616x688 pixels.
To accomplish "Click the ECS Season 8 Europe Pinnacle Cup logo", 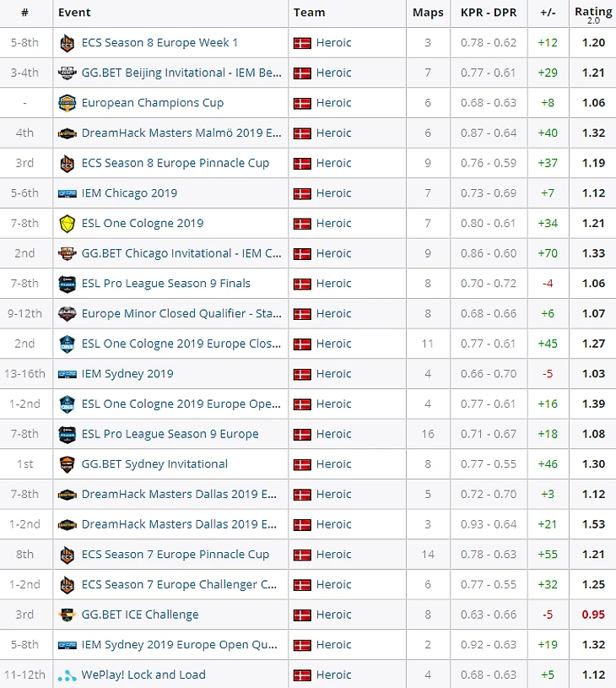I will [68, 163].
